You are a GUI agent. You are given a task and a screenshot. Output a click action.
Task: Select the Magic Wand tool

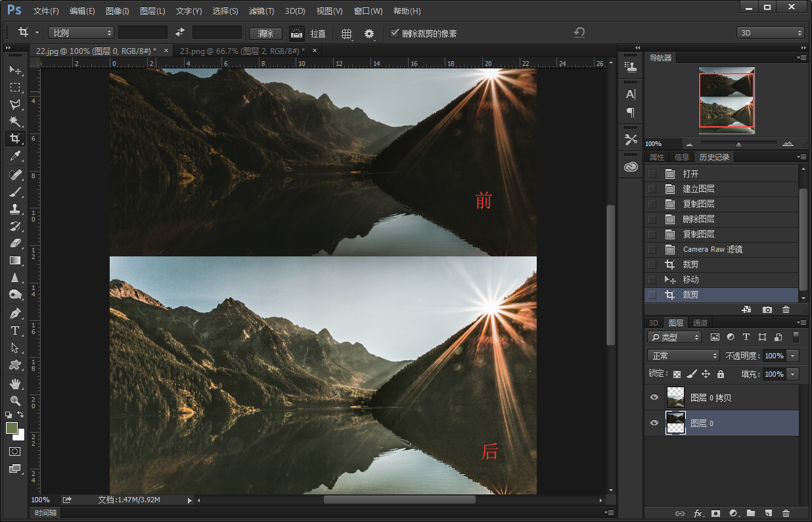[x=14, y=122]
